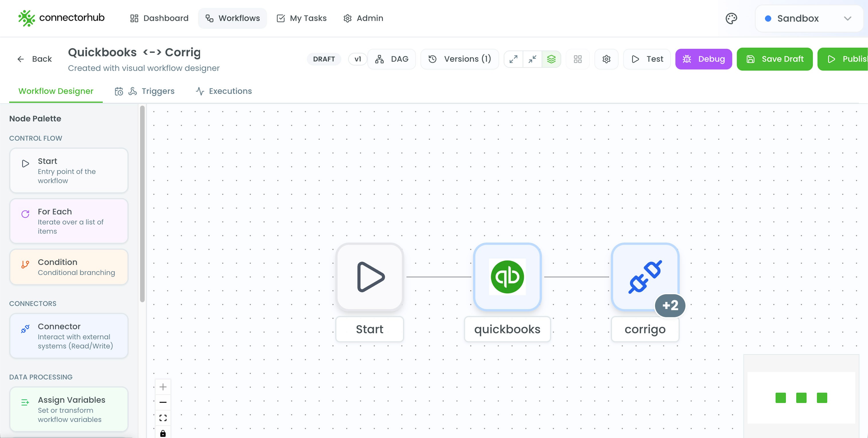
Task: Open the Versions (1) history list
Action: point(460,59)
